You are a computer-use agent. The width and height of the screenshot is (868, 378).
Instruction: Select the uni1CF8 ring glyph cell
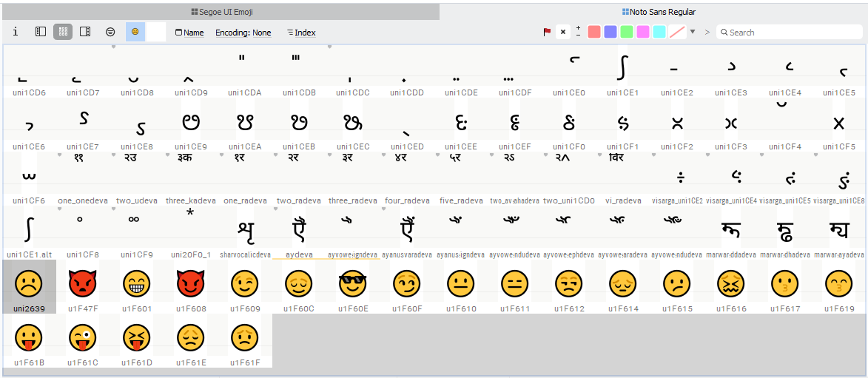[83, 232]
